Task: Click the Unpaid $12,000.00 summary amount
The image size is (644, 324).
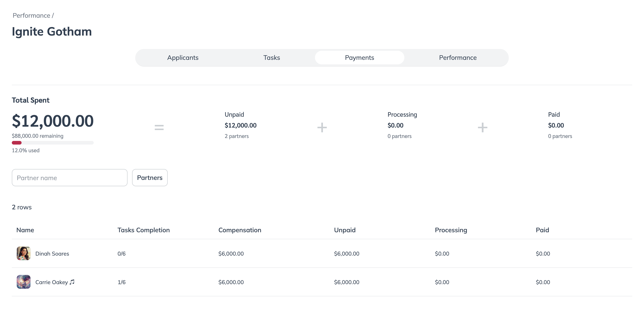Action: pyautogui.click(x=240, y=125)
